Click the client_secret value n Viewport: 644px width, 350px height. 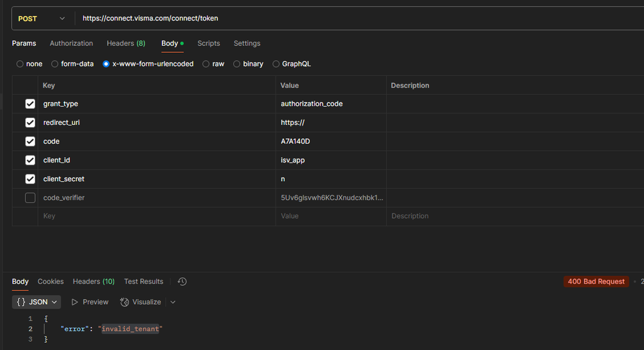(331, 179)
